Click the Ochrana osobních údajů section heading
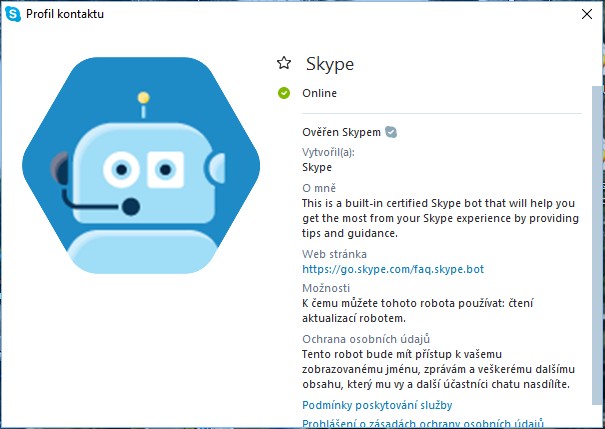 (365, 338)
